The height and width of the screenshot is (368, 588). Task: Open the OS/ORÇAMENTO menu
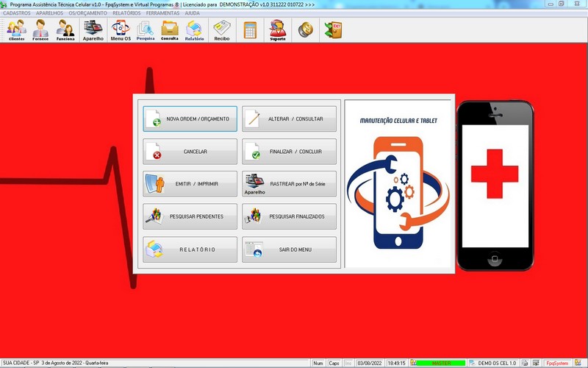click(x=87, y=13)
